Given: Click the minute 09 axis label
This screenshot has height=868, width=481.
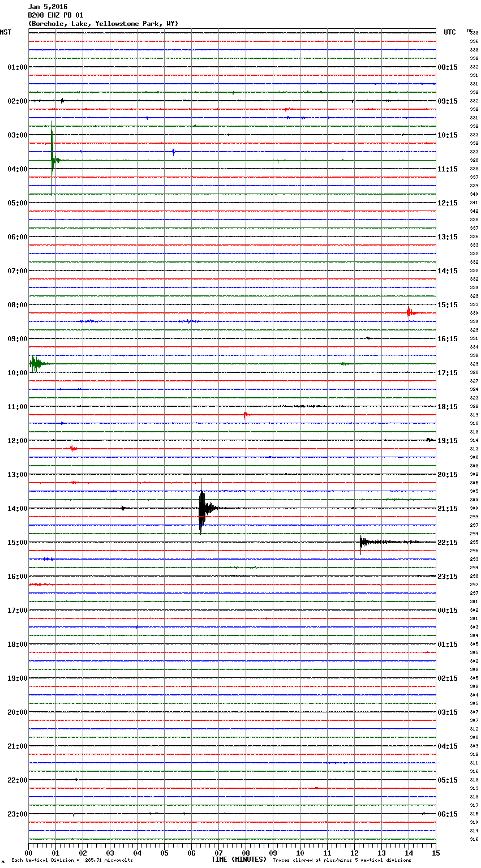Looking at the screenshot, I should pyautogui.click(x=273, y=853).
